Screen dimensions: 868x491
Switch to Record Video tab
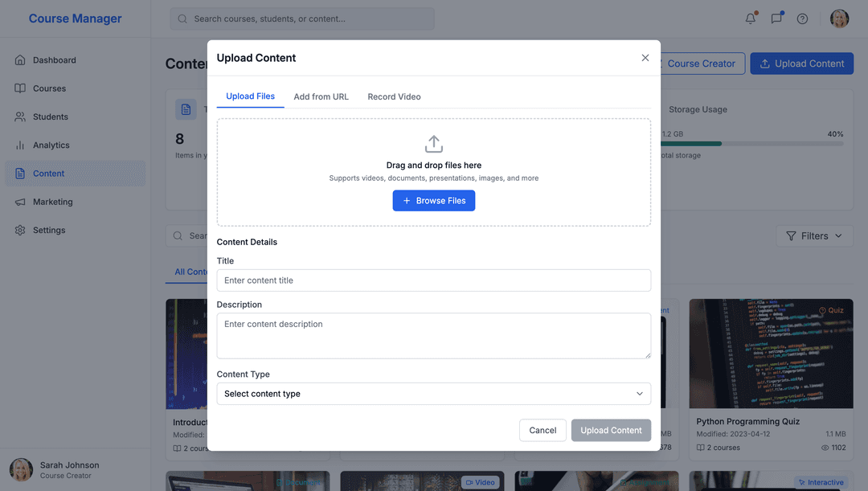coord(394,96)
